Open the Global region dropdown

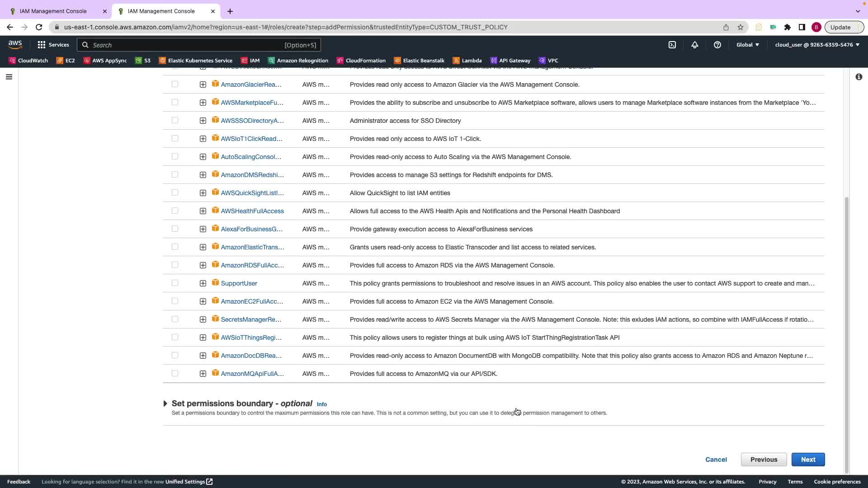(x=748, y=45)
